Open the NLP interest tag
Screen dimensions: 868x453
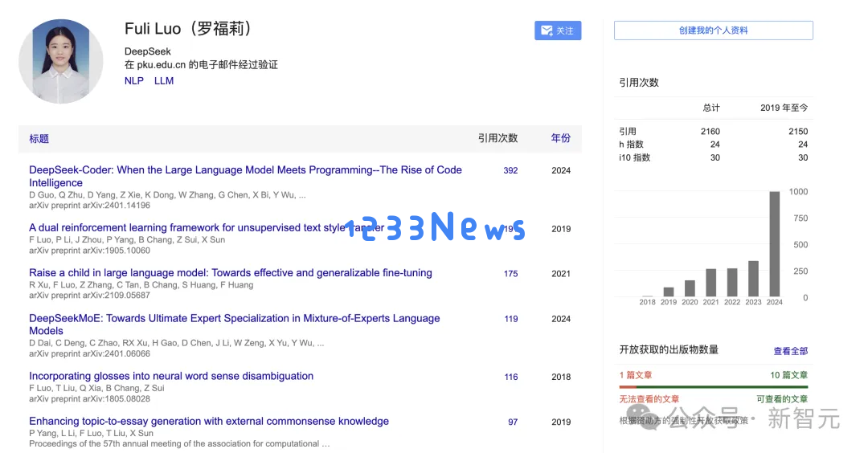[x=134, y=81]
